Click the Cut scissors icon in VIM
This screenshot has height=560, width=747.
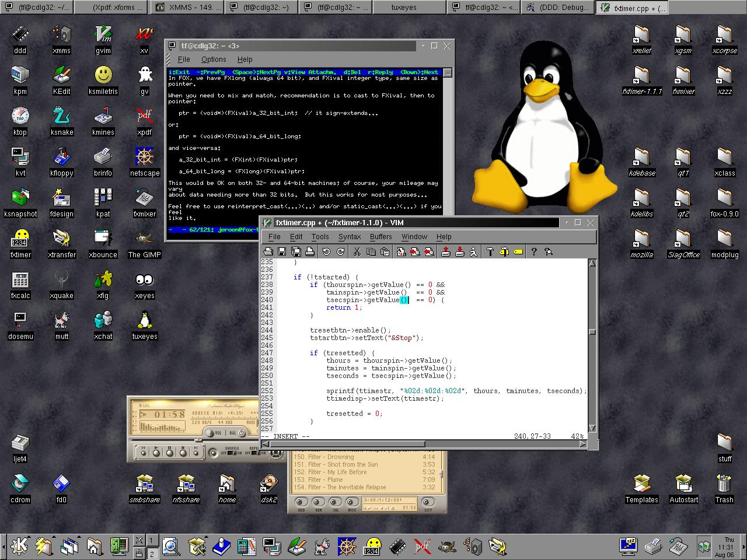(357, 251)
